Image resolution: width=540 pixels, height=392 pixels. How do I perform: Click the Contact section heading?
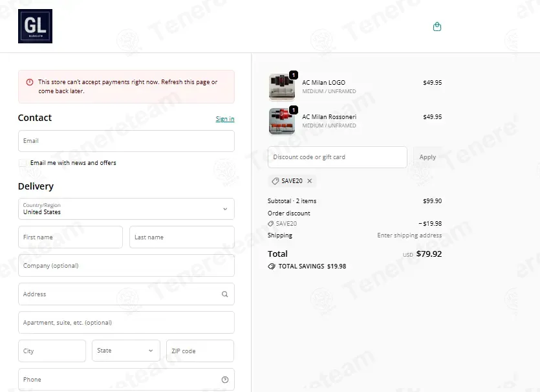click(x=35, y=118)
